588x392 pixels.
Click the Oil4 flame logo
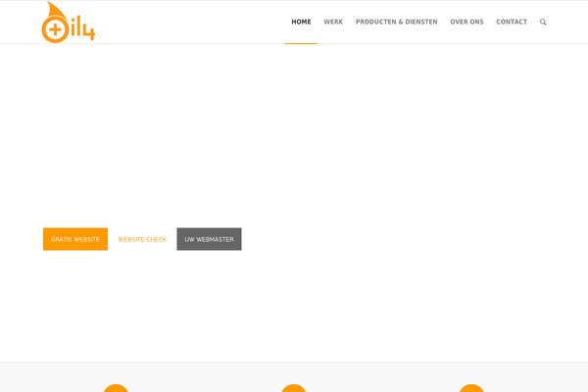point(69,23)
